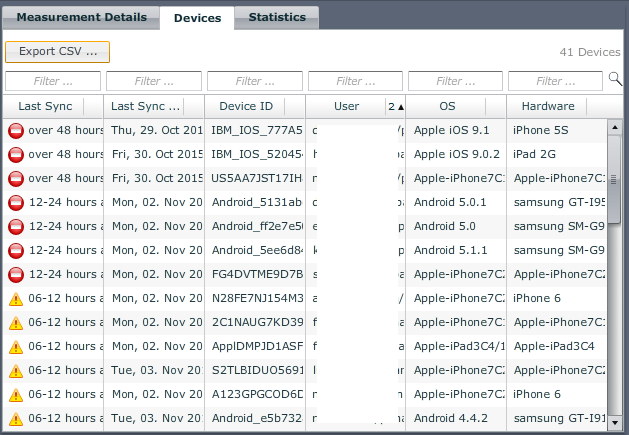The image size is (629, 435).
Task: Focus the filter field above Device ID
Action: (254, 81)
